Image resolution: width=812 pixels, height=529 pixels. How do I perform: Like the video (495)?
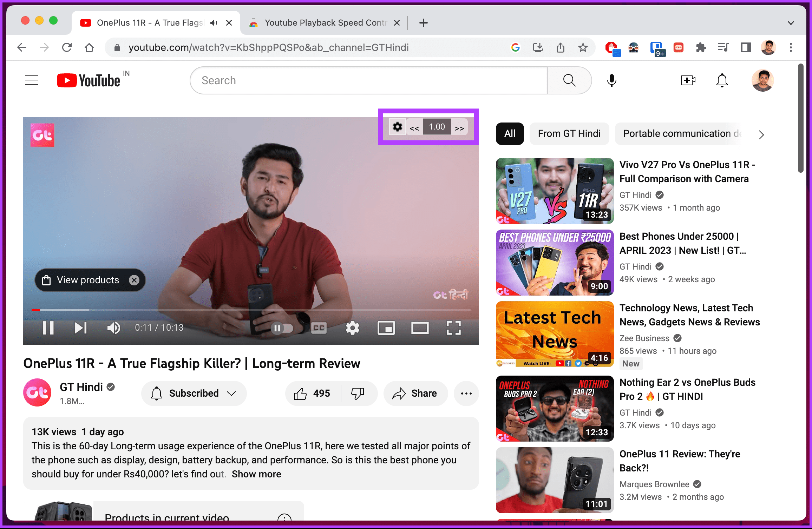click(x=312, y=393)
